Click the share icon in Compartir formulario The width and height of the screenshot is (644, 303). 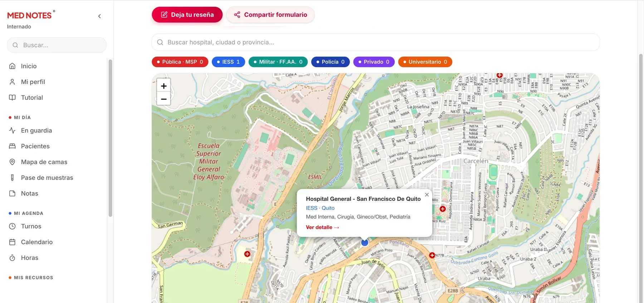pyautogui.click(x=237, y=15)
